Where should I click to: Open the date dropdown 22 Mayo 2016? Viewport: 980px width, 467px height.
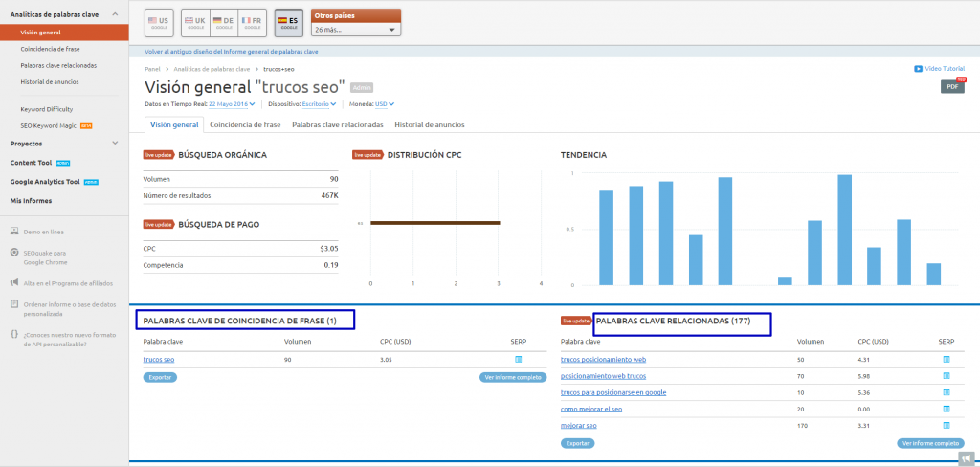tap(232, 104)
